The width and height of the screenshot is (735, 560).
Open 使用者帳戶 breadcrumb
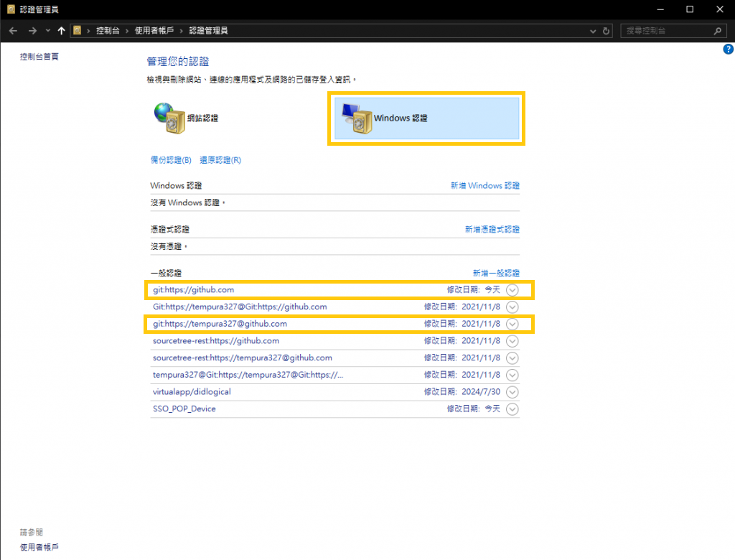(154, 30)
